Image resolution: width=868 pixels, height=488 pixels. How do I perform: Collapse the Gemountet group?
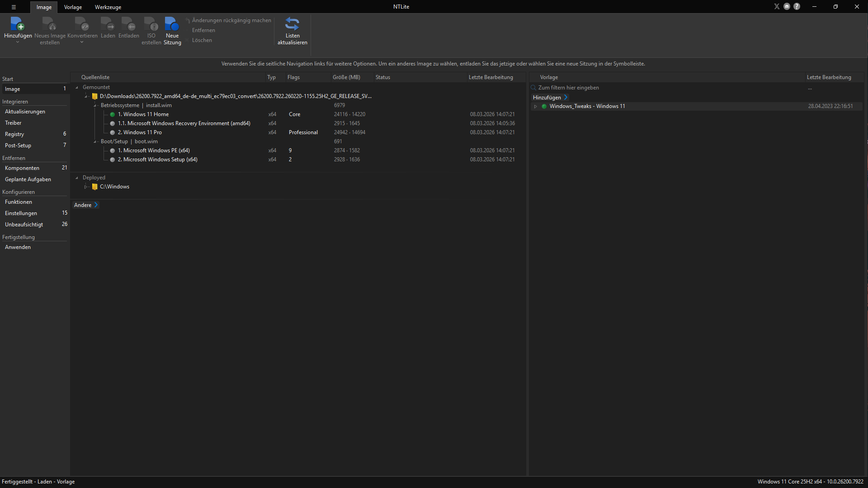[77, 88]
